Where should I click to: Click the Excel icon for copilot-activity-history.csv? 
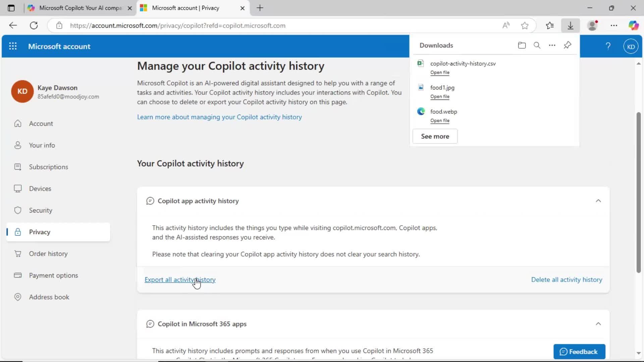pos(421,63)
